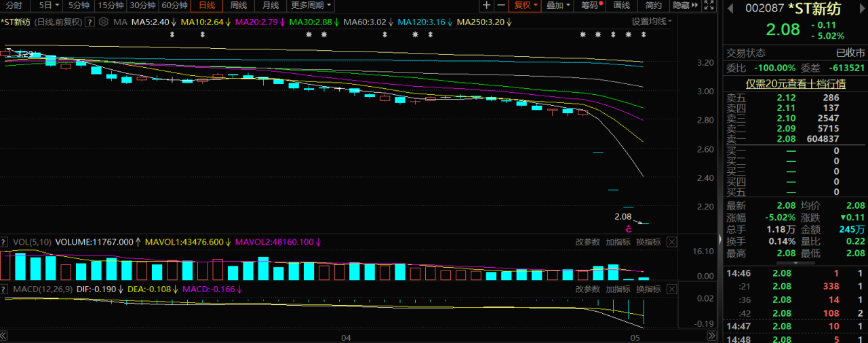Click trade row with 338 volume
Screen dimensions: 868x343
pyautogui.click(x=795, y=286)
